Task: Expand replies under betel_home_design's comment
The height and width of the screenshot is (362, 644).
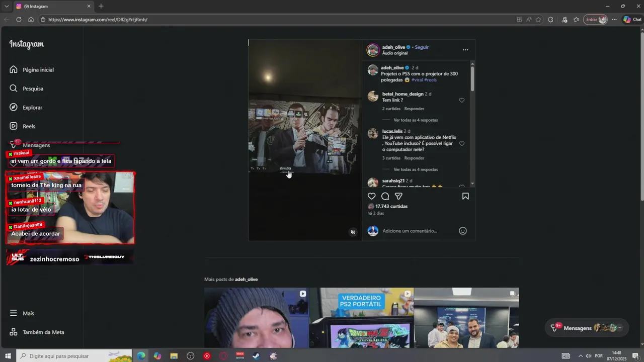Action: [416, 120]
